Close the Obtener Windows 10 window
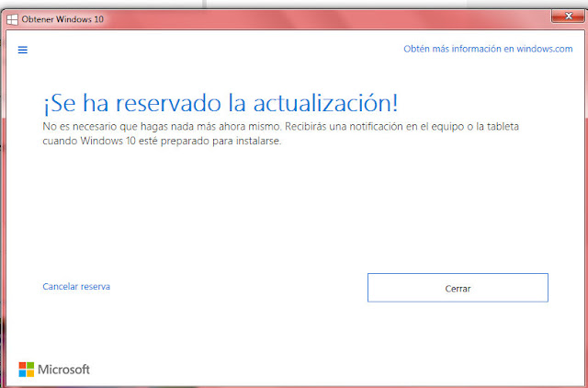 click(x=568, y=17)
